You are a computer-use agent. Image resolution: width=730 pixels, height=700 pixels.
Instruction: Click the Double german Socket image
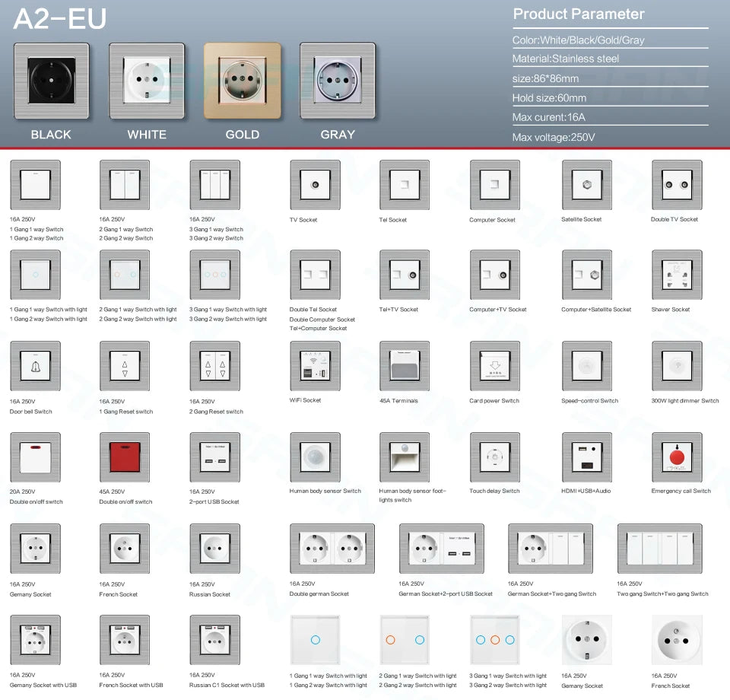pyautogui.click(x=332, y=549)
